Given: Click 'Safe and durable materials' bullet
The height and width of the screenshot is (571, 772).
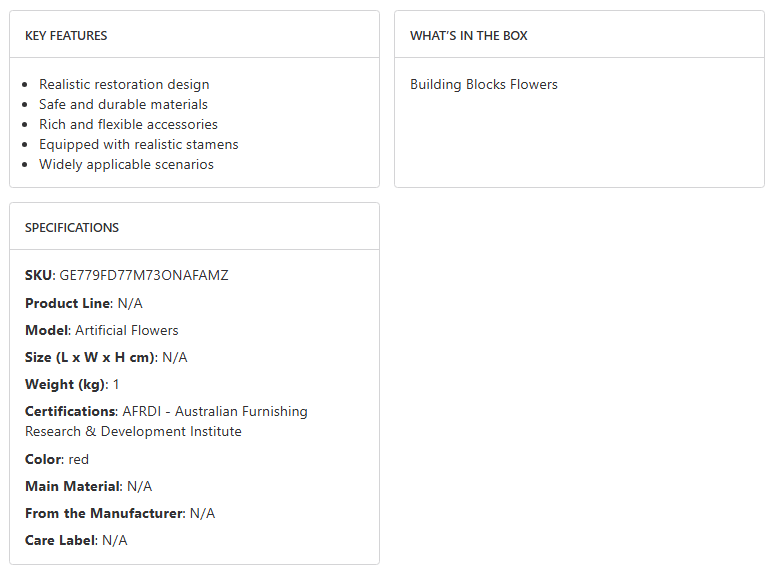Looking at the screenshot, I should tap(123, 105).
